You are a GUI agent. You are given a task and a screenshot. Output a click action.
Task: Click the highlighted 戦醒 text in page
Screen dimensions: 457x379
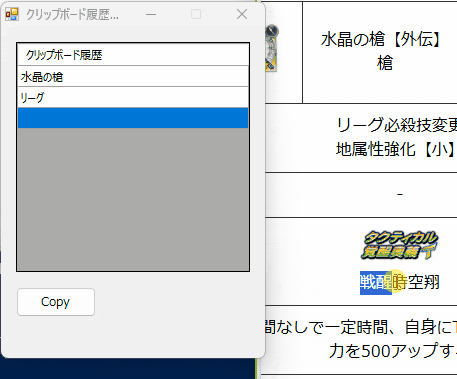(376, 283)
